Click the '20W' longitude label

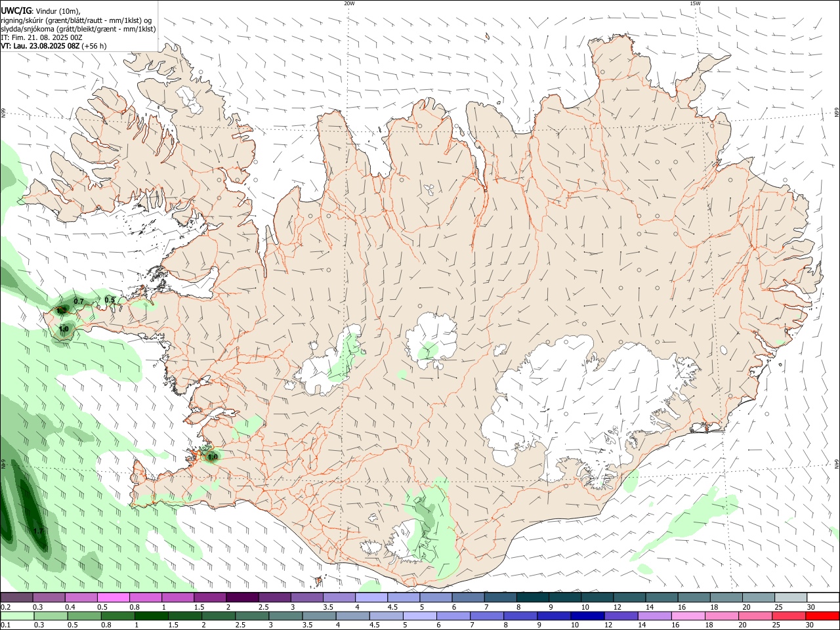click(x=349, y=3)
